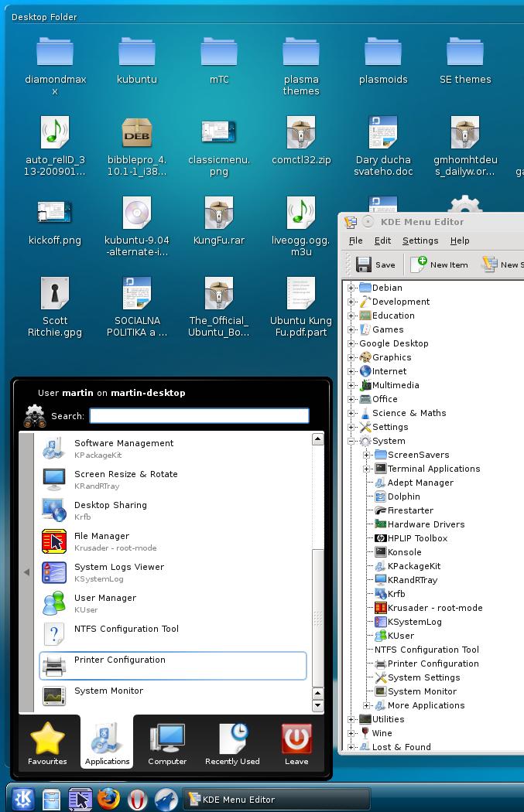Image resolution: width=524 pixels, height=812 pixels.
Task: Select Hardware Drivers in the tree
Action: (426, 524)
